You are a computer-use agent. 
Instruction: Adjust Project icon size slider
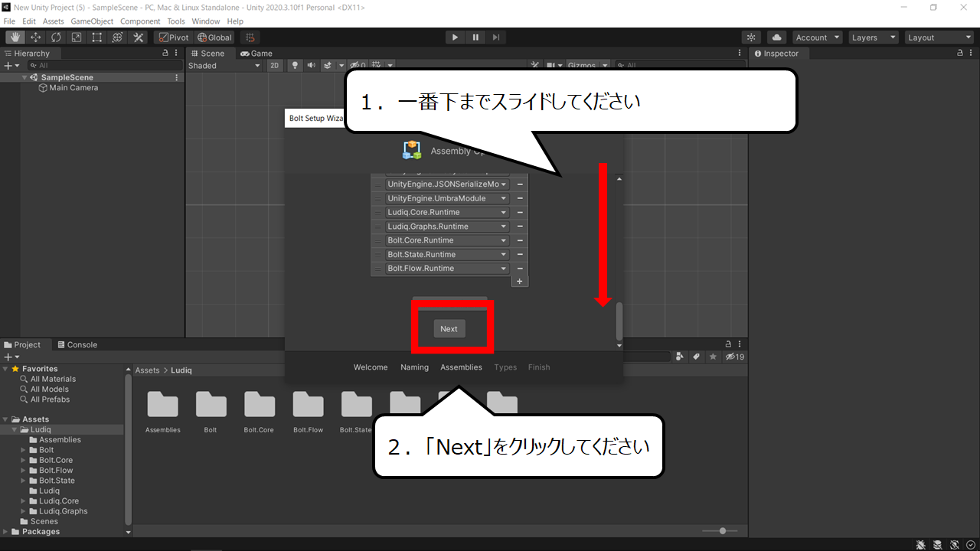coord(722,530)
